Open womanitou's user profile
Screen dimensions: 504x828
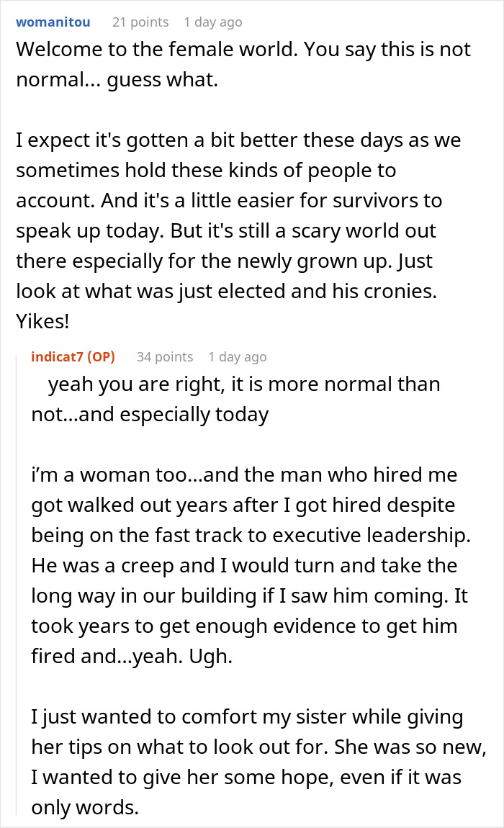point(53,22)
